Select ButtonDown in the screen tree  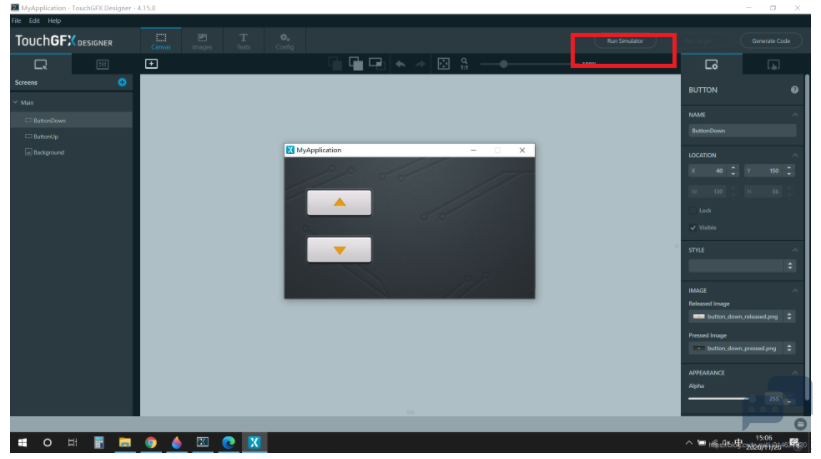click(x=71, y=120)
